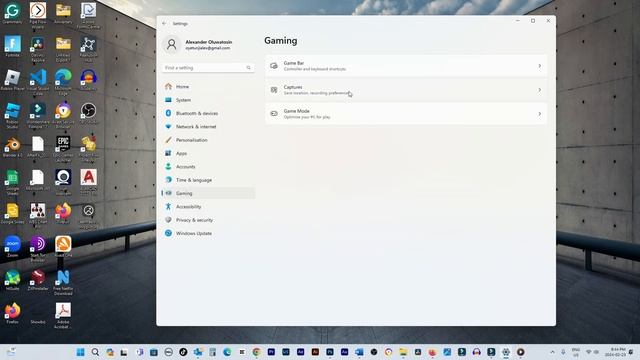Click the ENG language indicator in tray
The image size is (640, 360).
click(x=576, y=352)
